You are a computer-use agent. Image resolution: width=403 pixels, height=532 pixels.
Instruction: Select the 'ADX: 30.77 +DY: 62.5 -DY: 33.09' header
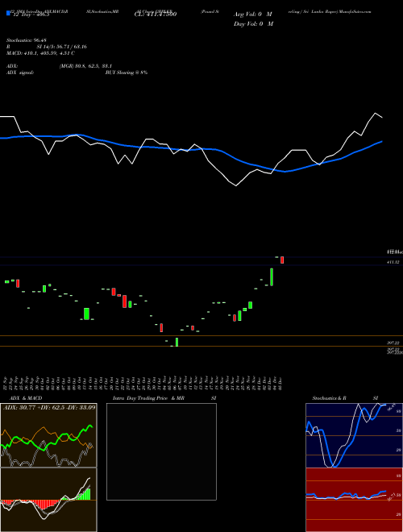click(49, 407)
